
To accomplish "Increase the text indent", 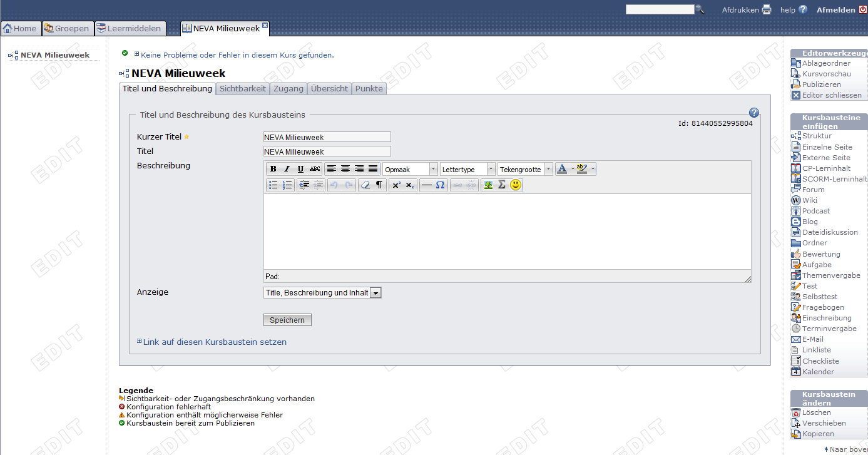I will pyautogui.click(x=304, y=185).
